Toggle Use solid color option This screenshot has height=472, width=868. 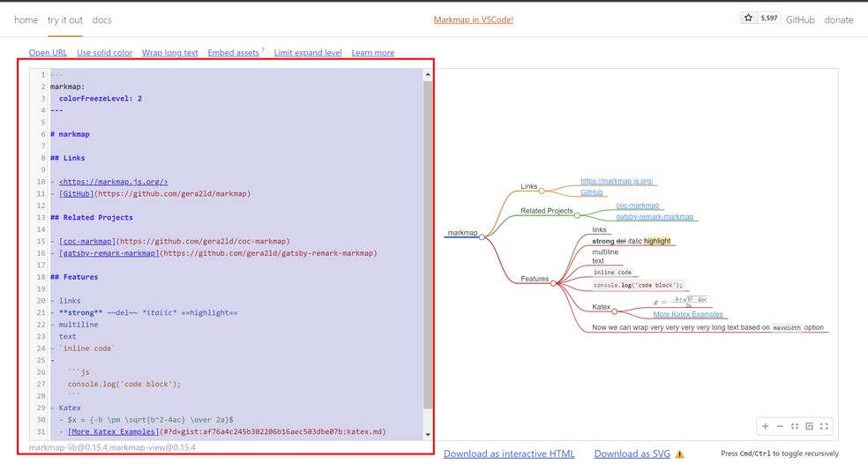tap(105, 53)
